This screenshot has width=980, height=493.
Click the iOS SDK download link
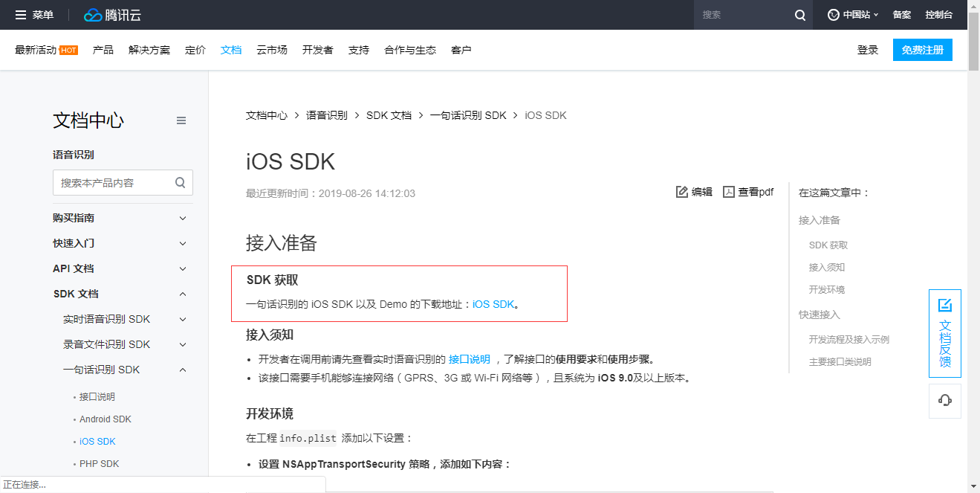[x=493, y=304]
